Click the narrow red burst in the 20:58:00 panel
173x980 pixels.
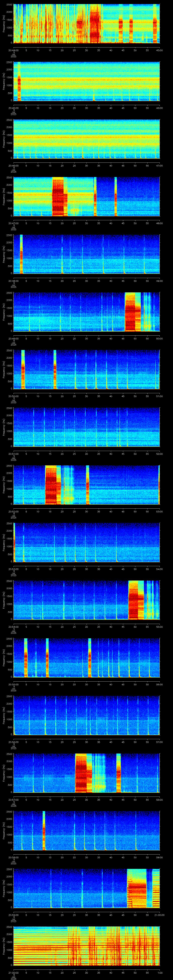pos(44,831)
